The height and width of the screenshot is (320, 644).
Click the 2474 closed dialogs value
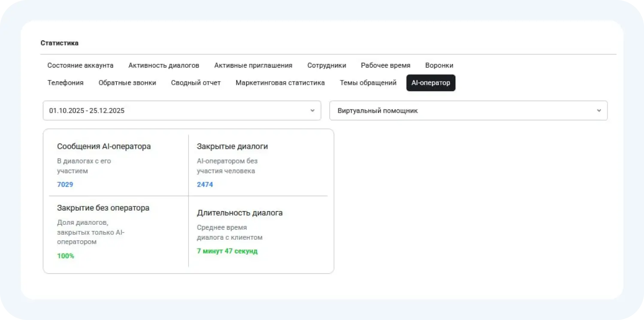click(x=205, y=184)
